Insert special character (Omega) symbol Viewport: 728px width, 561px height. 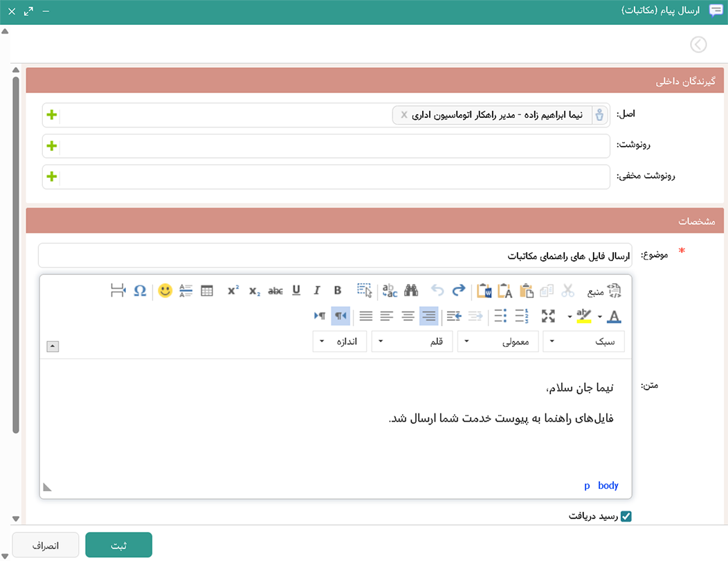pyautogui.click(x=140, y=291)
